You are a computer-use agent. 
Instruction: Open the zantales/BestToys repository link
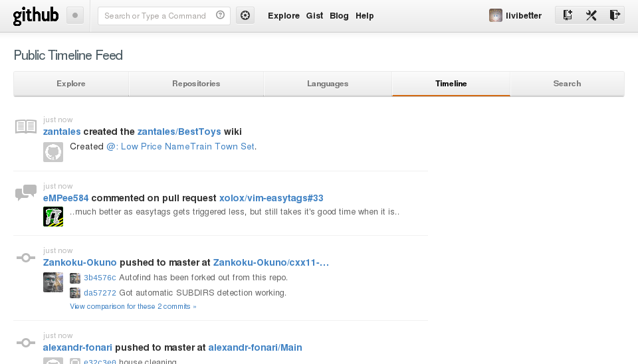pyautogui.click(x=179, y=132)
